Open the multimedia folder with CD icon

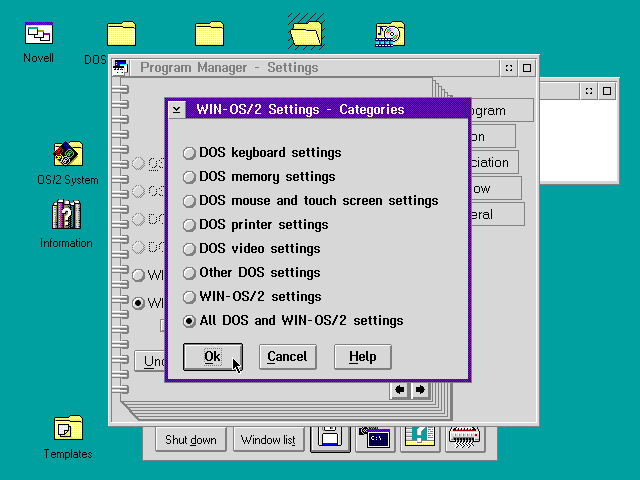(390, 34)
